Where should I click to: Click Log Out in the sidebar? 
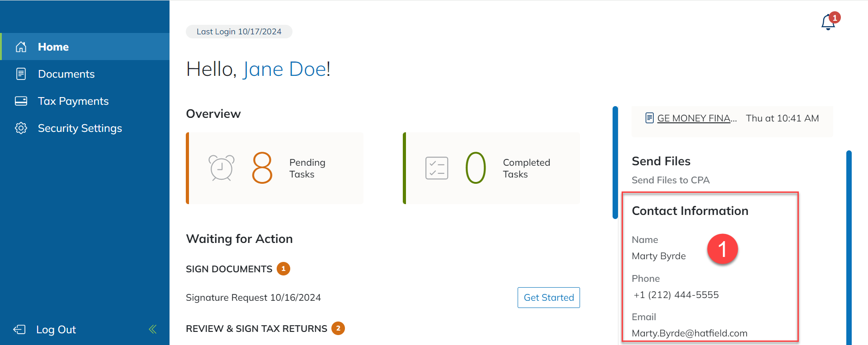click(x=56, y=330)
